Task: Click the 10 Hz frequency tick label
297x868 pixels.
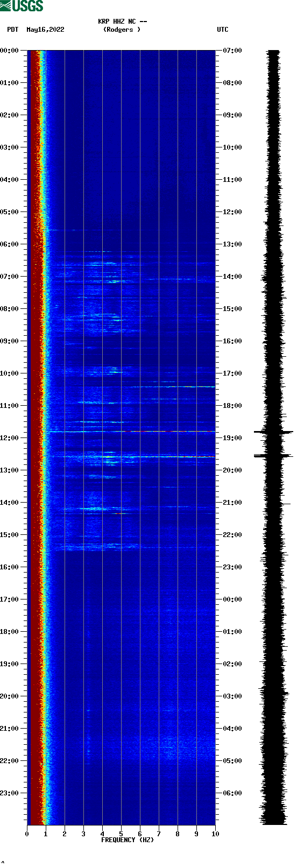Action: click(x=215, y=835)
